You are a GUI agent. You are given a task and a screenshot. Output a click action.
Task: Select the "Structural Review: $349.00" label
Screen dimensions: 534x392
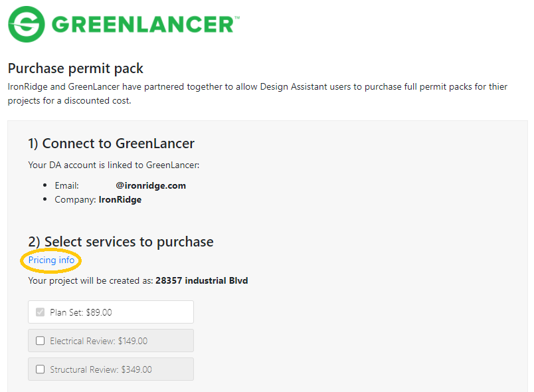pyautogui.click(x=100, y=369)
